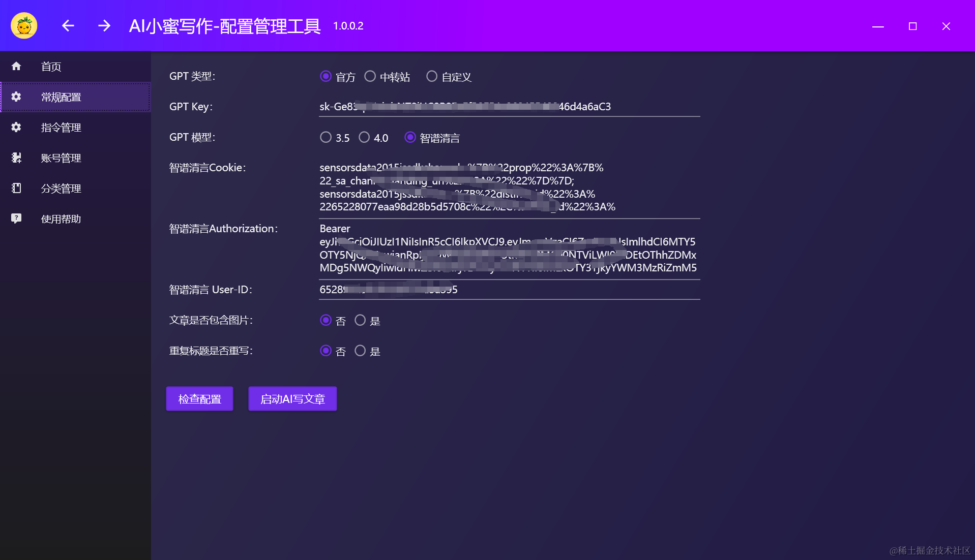
Task: Click the gear icon beside 常规配置
Action: [16, 97]
